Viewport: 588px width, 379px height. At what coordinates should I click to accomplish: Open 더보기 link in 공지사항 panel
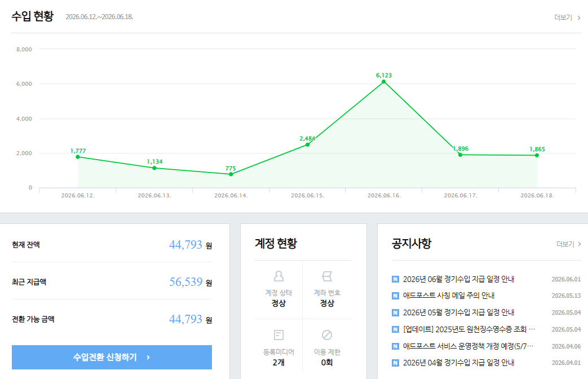click(568, 244)
